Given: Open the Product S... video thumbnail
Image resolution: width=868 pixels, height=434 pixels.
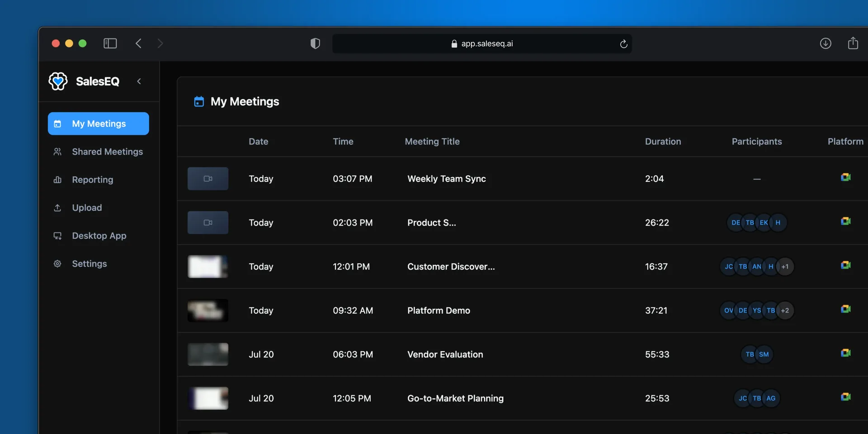Looking at the screenshot, I should click(x=208, y=222).
